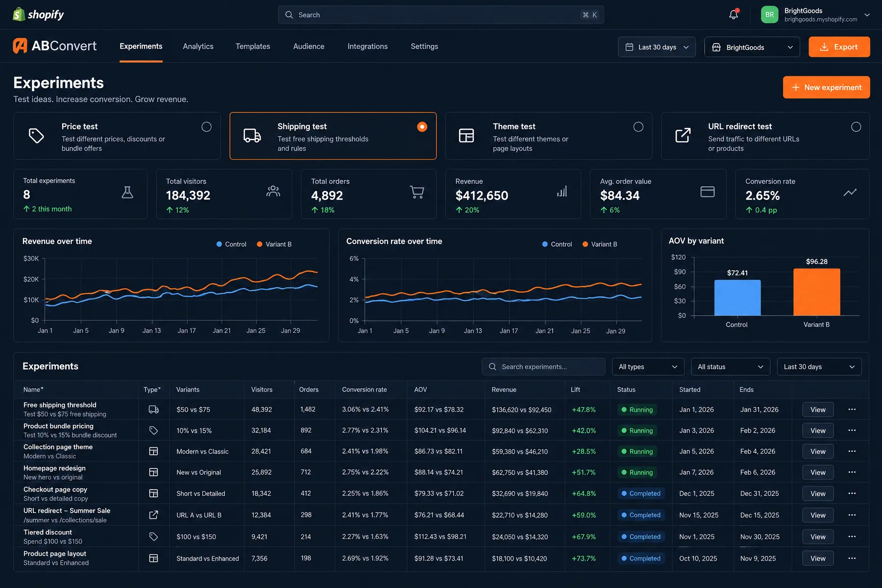Switch to the Analytics tab
Image resolution: width=882 pixels, height=588 pixels.
tap(198, 46)
